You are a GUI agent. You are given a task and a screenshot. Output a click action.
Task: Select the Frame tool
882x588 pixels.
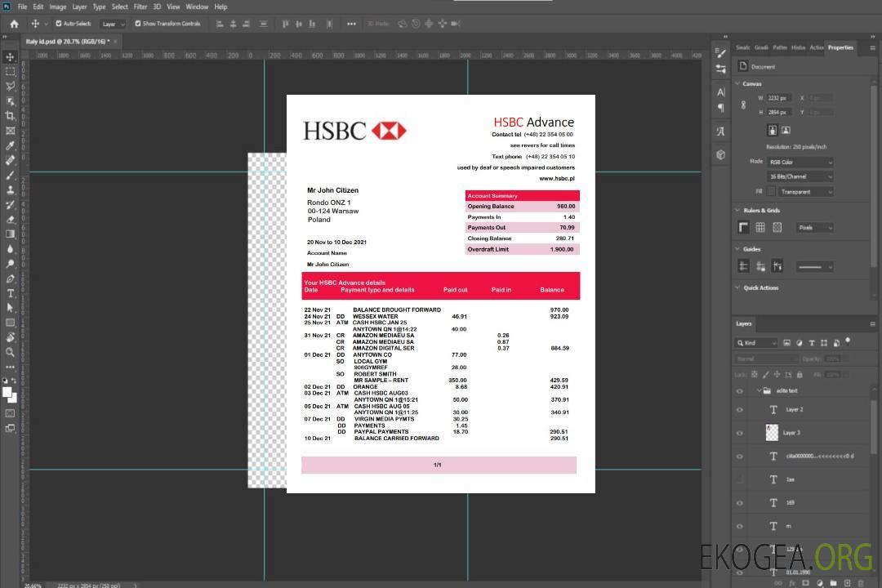point(10,131)
